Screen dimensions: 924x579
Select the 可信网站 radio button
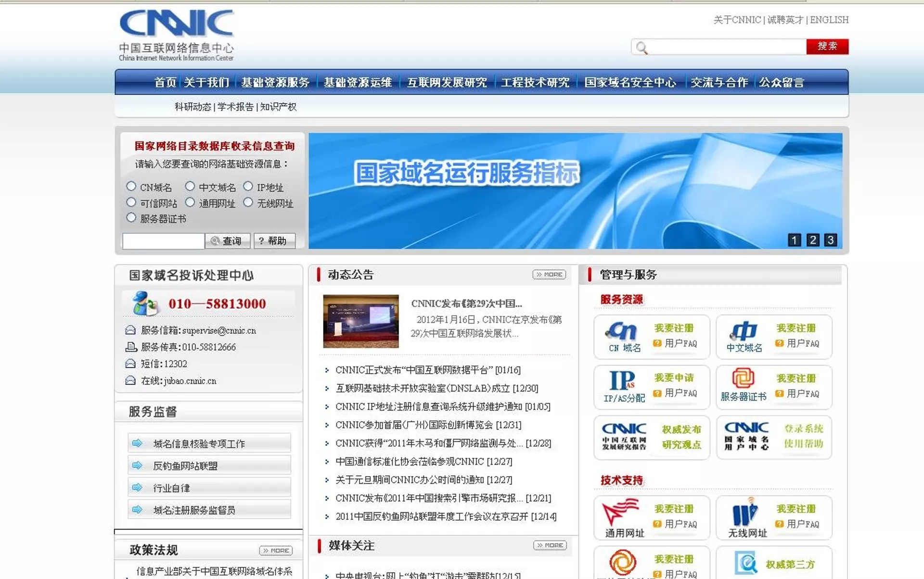pyautogui.click(x=131, y=202)
